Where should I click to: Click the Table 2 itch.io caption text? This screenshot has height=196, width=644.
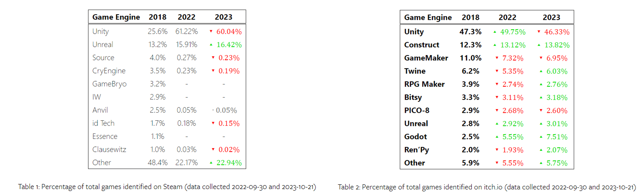tap(487, 187)
